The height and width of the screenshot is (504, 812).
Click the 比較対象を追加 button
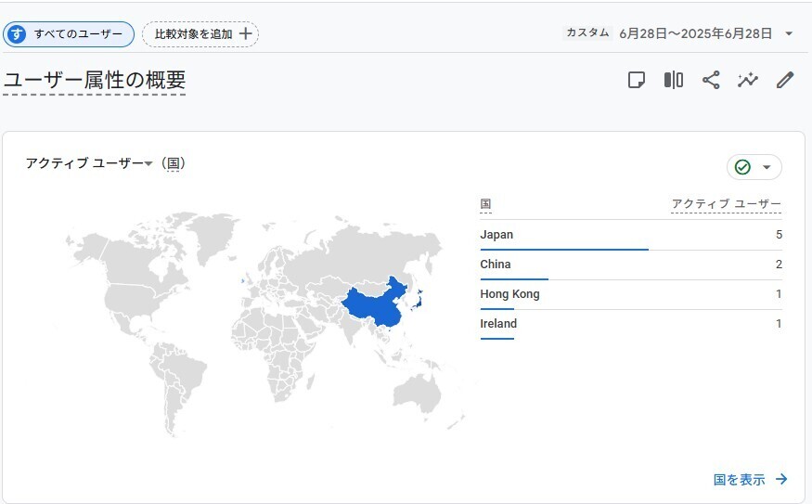point(200,34)
